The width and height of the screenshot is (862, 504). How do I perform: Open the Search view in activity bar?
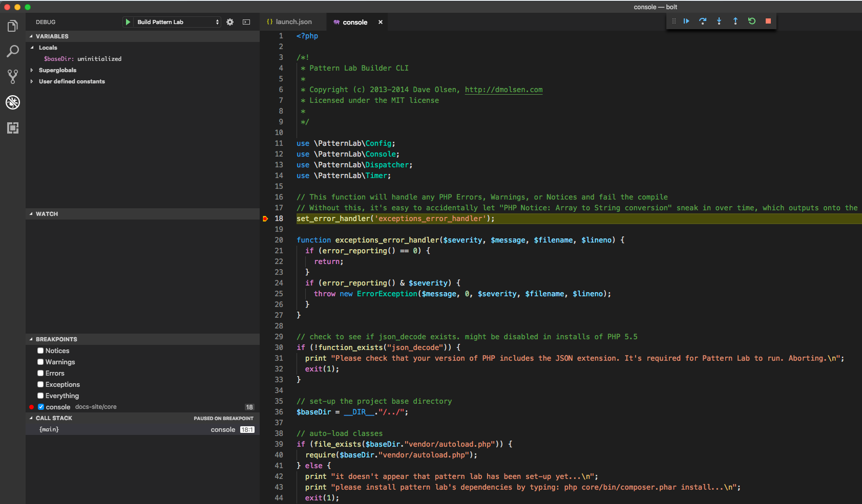click(13, 51)
